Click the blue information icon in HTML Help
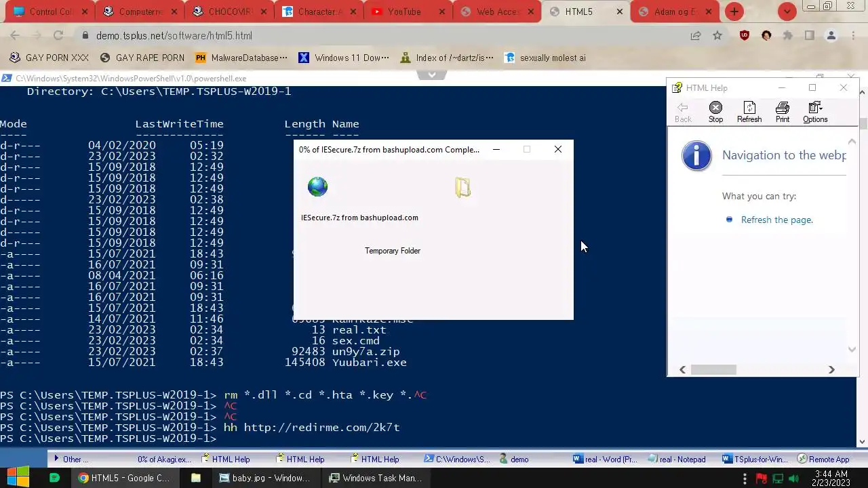This screenshot has width=868, height=488. point(696,157)
